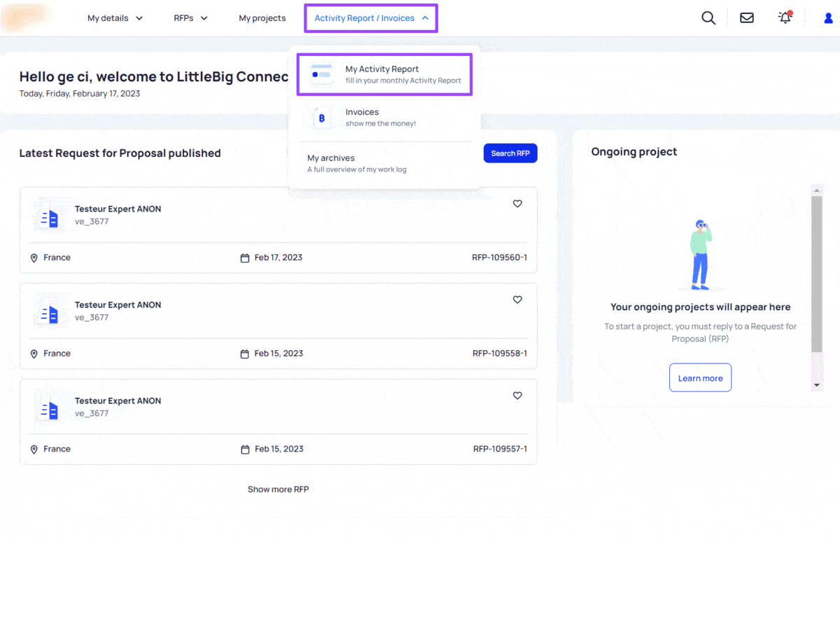
Task: Click the Ongoing project scrollbar down arrow
Action: coord(817,386)
